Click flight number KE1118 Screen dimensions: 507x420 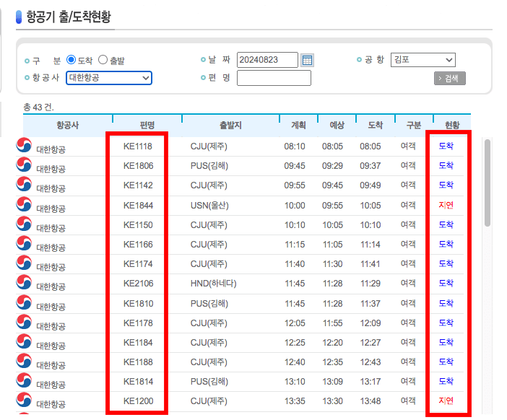pos(138,146)
